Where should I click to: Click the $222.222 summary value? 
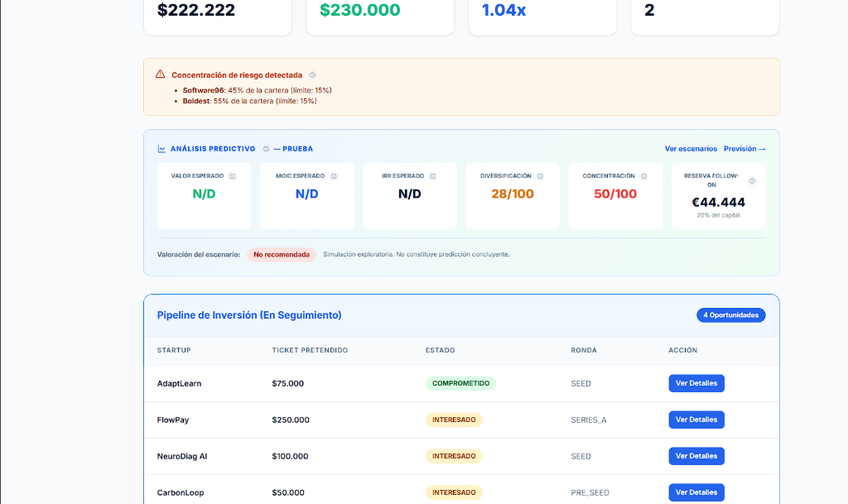pyautogui.click(x=195, y=10)
